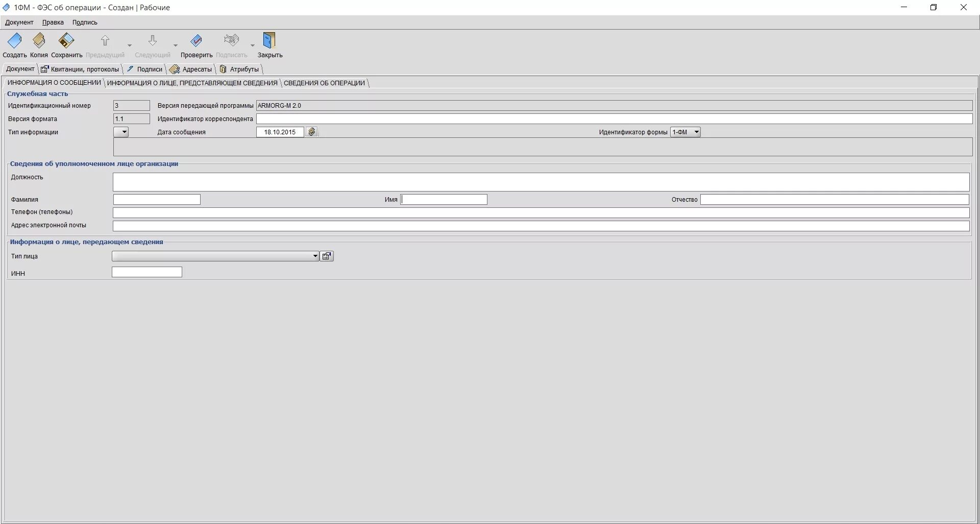Click the Служебная часть section heading

click(37, 94)
